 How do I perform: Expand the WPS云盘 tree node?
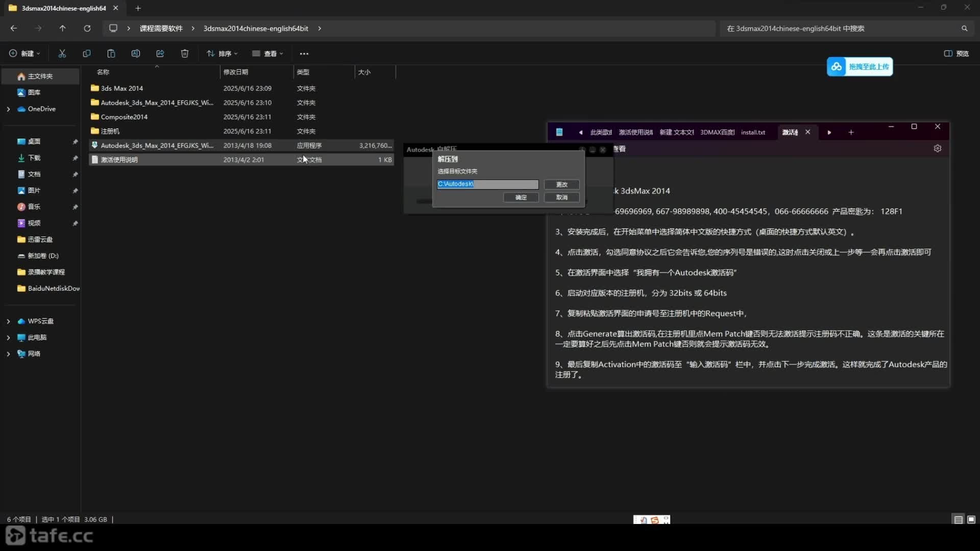point(8,321)
